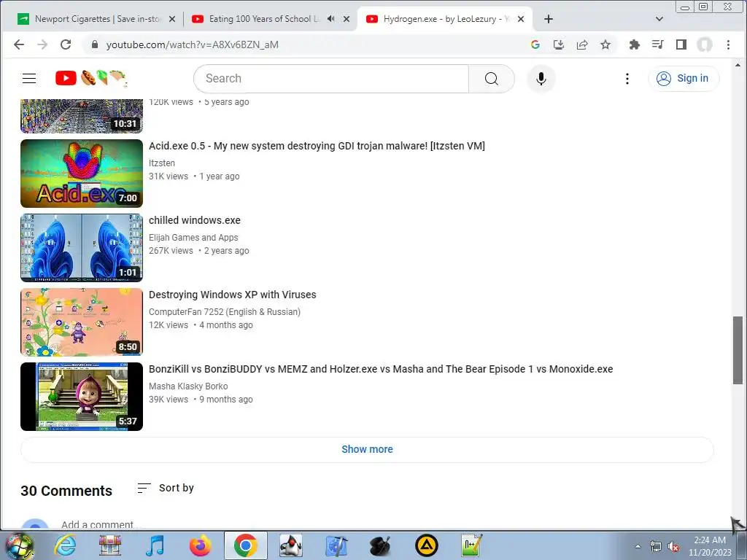Open the notepad pencil taskbar app
The width and height of the screenshot is (747, 560).
pyautogui.click(x=472, y=545)
